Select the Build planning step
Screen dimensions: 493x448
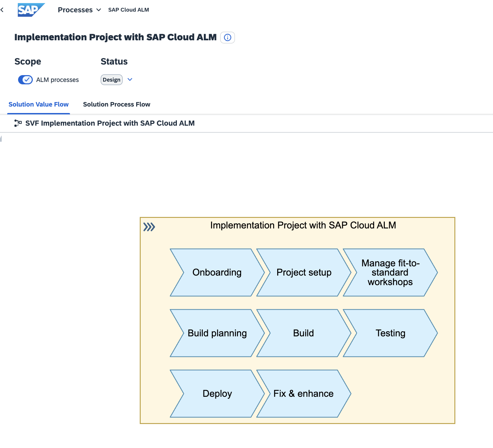point(217,333)
